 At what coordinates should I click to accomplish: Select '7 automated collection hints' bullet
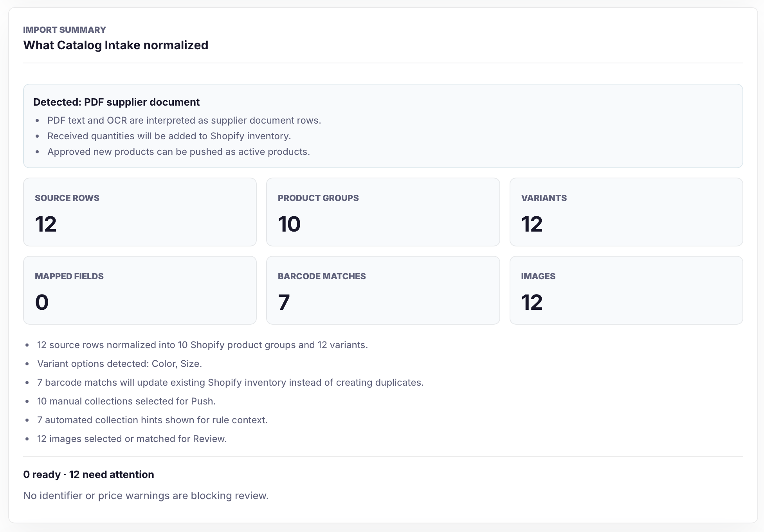pos(152,420)
